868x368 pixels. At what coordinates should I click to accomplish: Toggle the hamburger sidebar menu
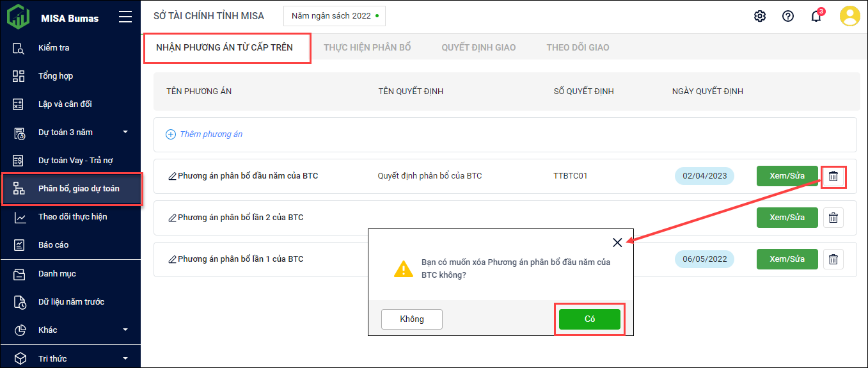click(125, 17)
